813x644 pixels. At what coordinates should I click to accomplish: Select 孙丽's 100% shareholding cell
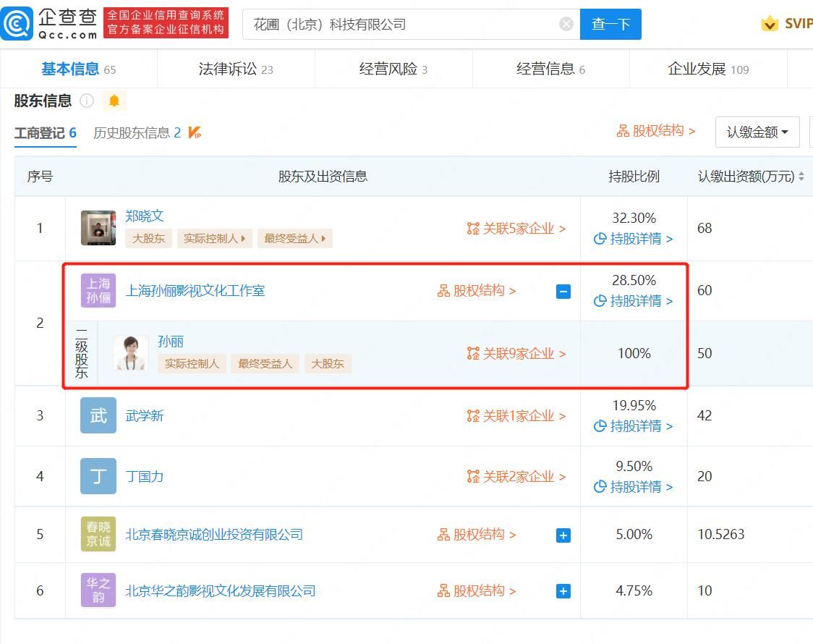[x=634, y=353]
